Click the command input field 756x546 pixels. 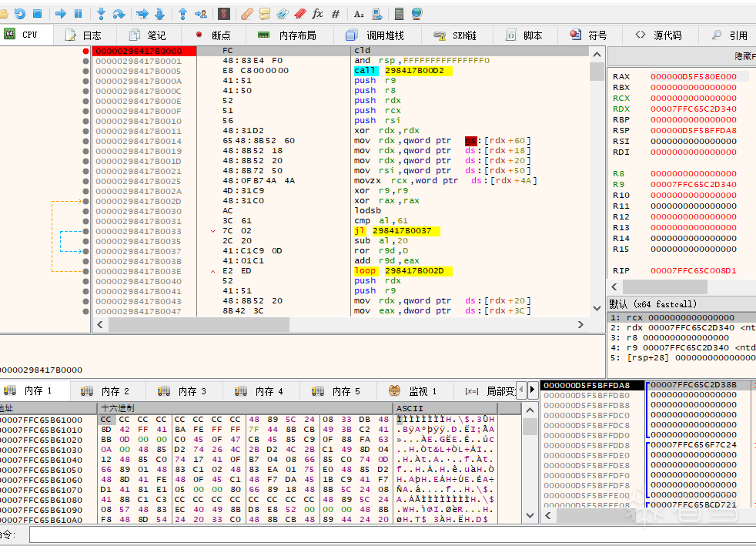click(x=385, y=534)
